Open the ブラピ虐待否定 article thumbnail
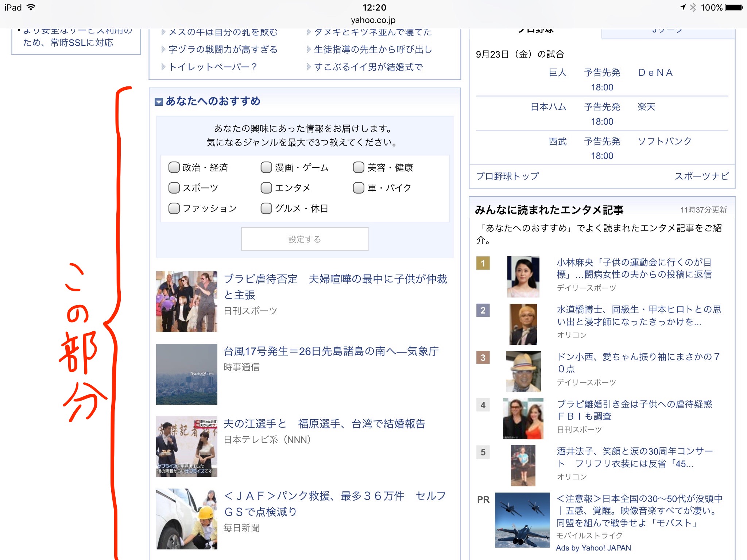Viewport: 747px width, 560px height. (x=186, y=302)
